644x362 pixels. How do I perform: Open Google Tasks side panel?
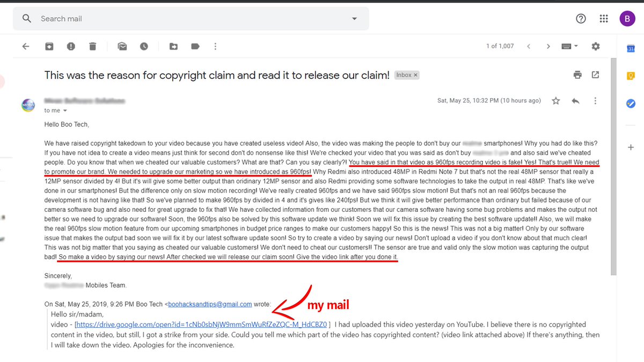click(631, 104)
